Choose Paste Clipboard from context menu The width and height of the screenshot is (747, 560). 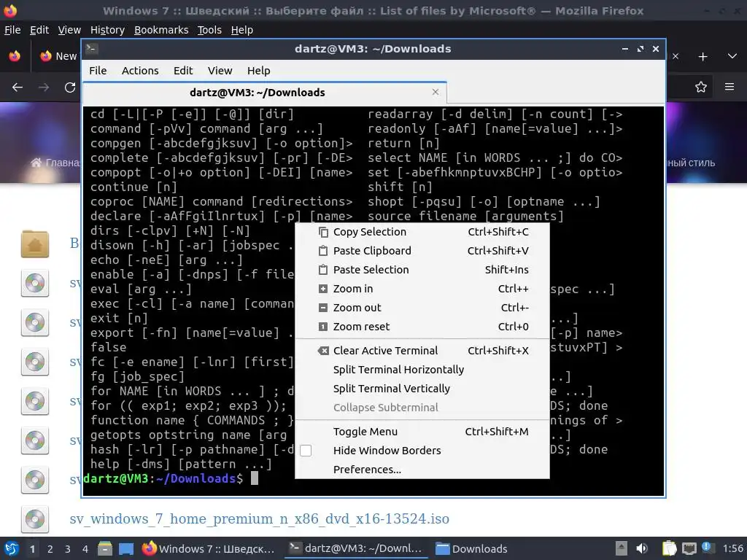pyautogui.click(x=422, y=251)
